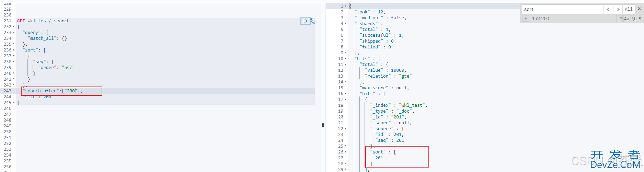The height and width of the screenshot is (172, 644).
Task: Collapse the sort array at line 236
Action: [x=13, y=50]
